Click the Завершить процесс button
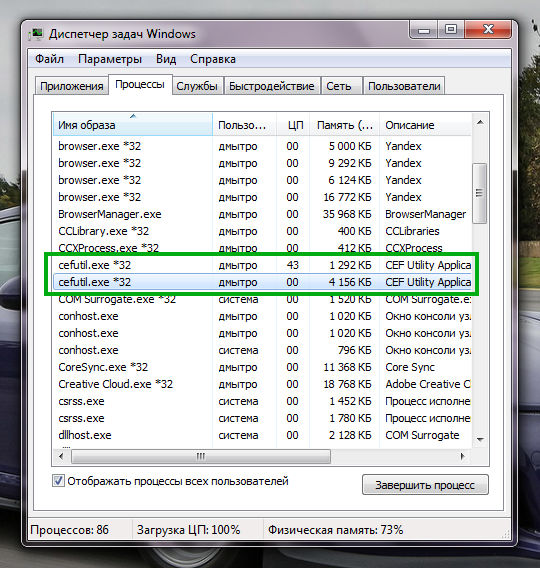 (425, 485)
